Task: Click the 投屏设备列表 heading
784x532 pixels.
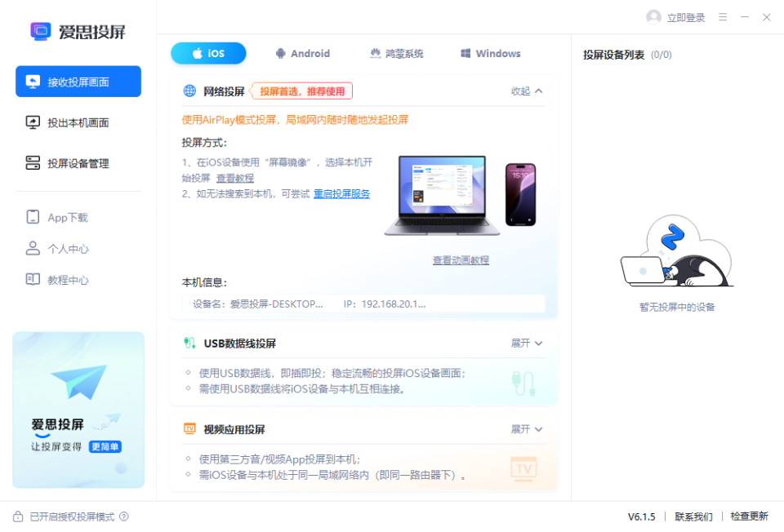Action: coord(613,55)
